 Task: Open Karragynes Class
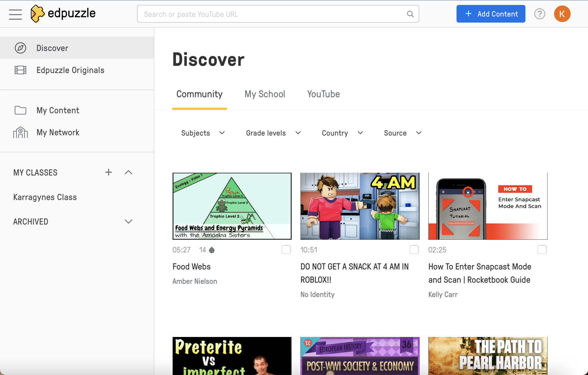click(x=45, y=197)
